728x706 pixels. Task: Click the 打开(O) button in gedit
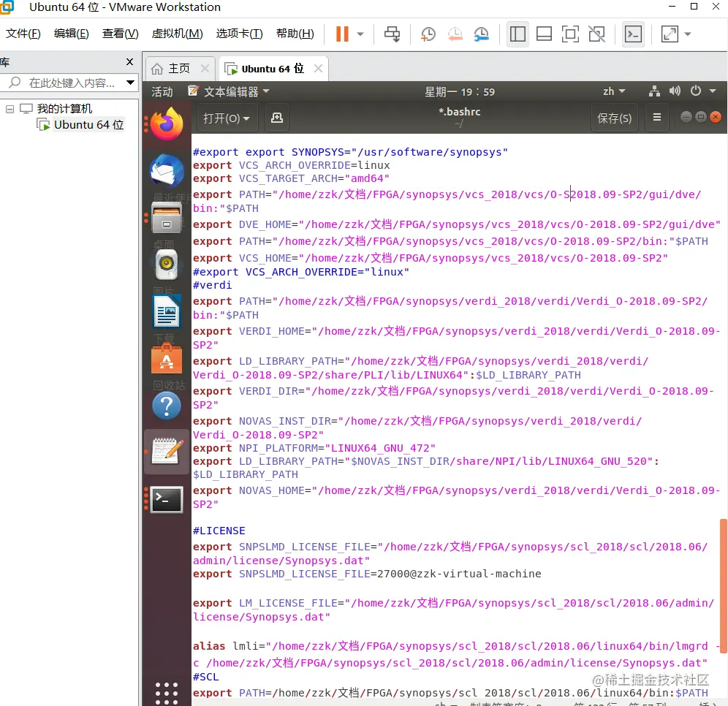tap(226, 118)
